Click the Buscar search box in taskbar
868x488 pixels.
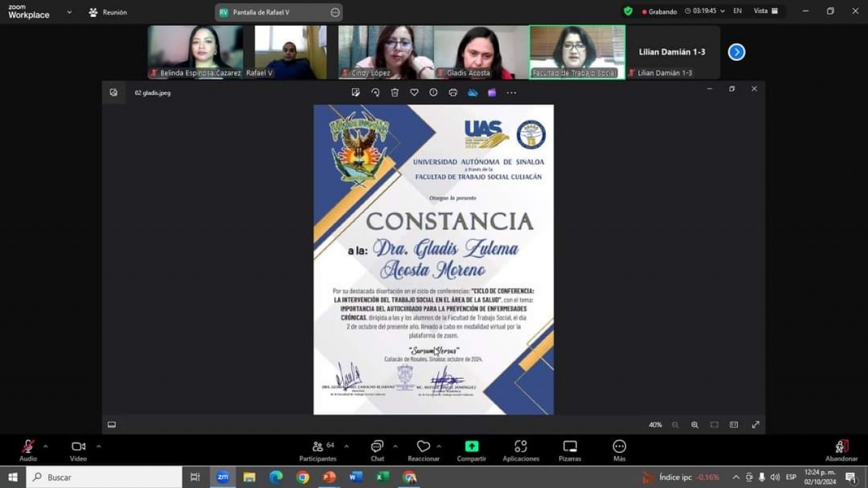(105, 477)
